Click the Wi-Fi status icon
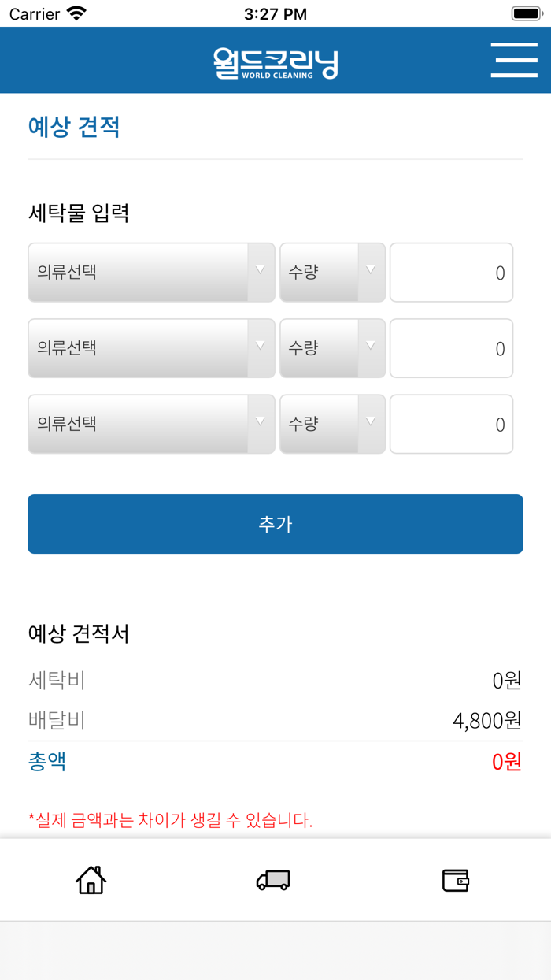This screenshot has height=980, width=551. [x=75, y=13]
